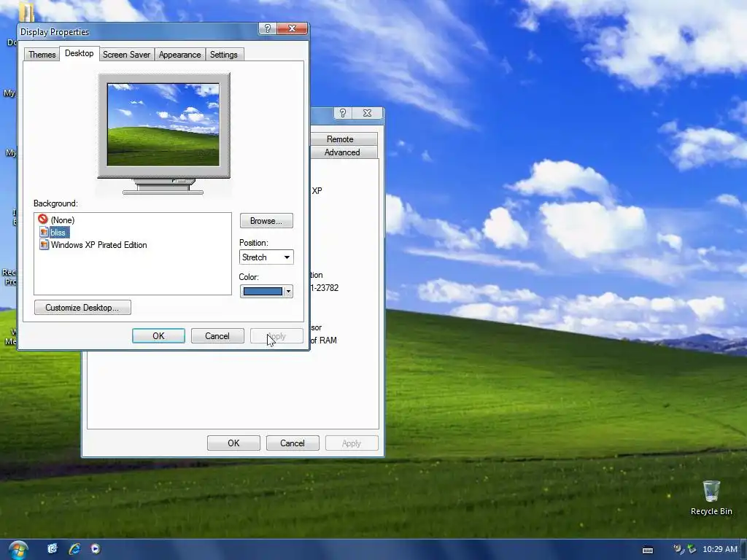Open the Settings tab

(x=223, y=55)
